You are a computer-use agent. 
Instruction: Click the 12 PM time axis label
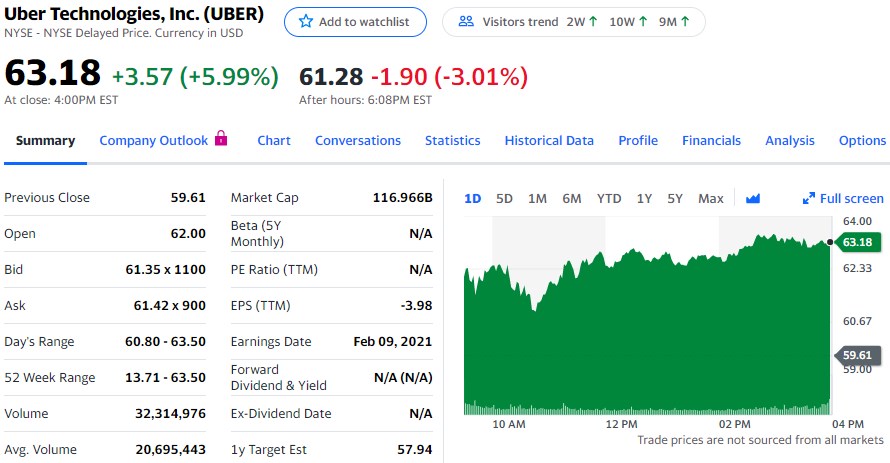[x=622, y=424]
